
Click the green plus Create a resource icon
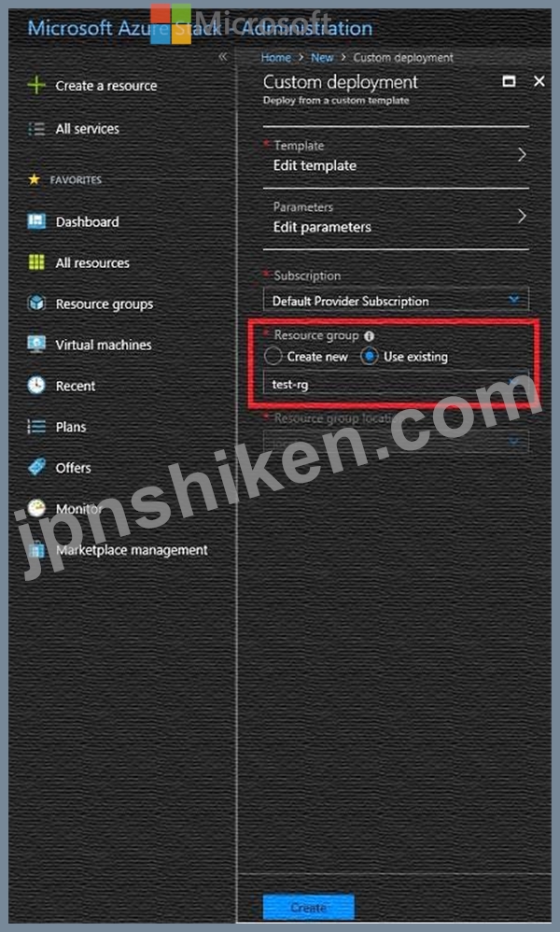36,85
